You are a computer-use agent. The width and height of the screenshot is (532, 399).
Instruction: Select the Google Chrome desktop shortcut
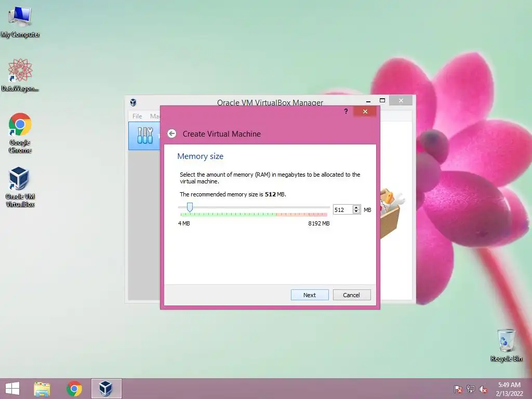click(20, 132)
